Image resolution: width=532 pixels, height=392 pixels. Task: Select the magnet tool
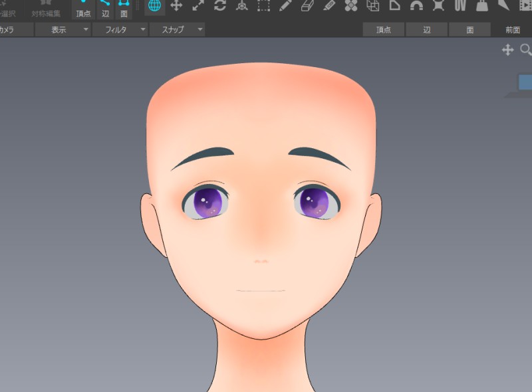[x=416, y=5]
